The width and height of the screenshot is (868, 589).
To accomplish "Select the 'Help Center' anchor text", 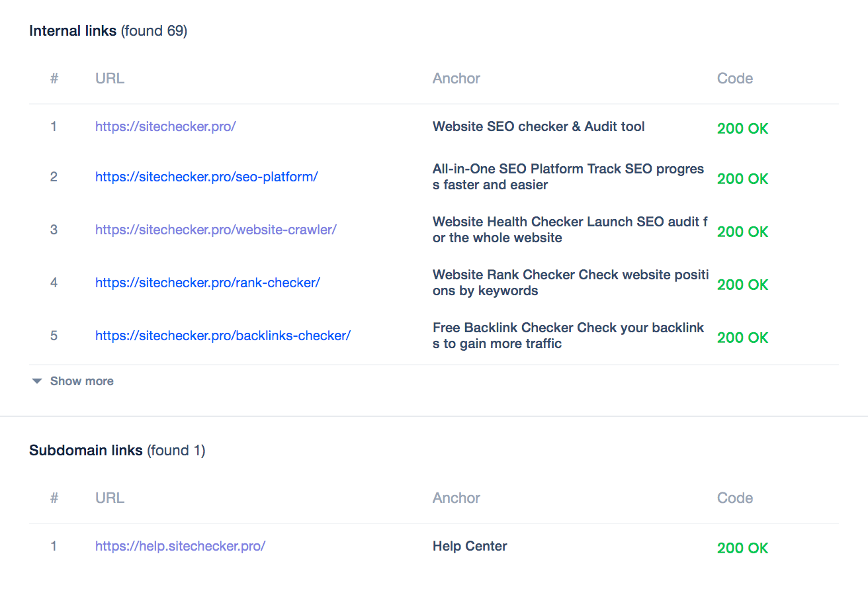I will point(470,546).
